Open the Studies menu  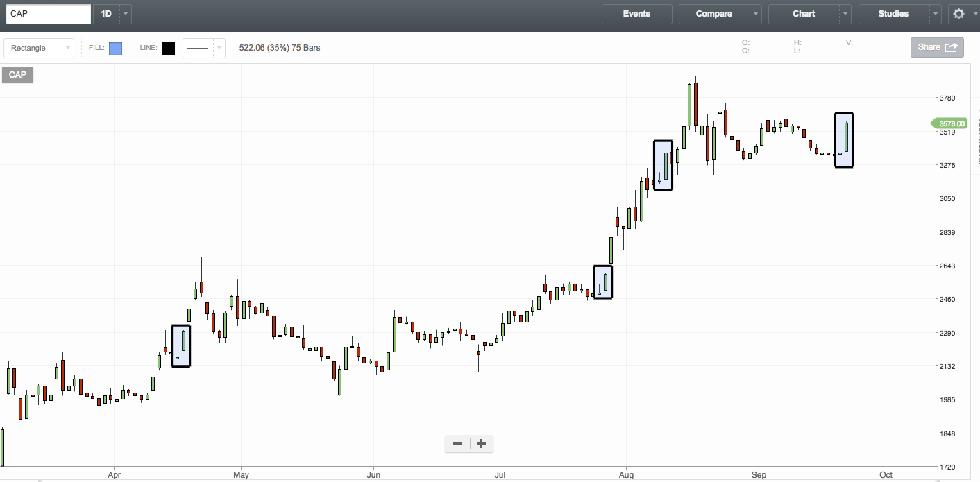893,14
